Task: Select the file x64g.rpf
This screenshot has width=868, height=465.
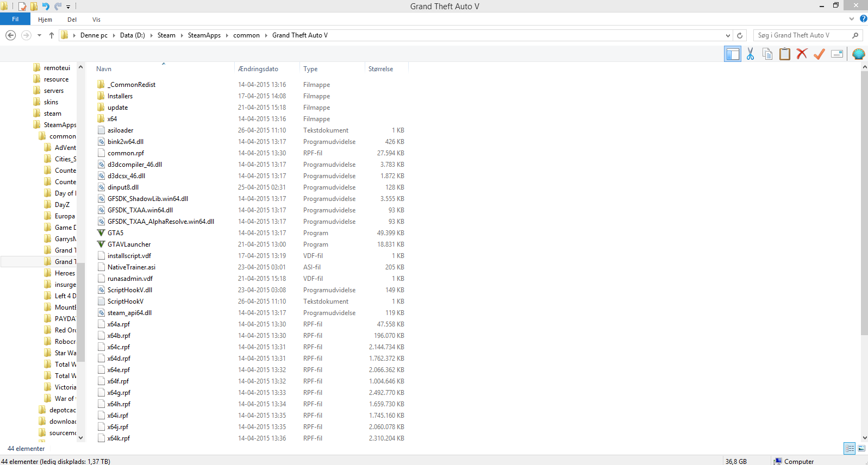Action: [119, 393]
